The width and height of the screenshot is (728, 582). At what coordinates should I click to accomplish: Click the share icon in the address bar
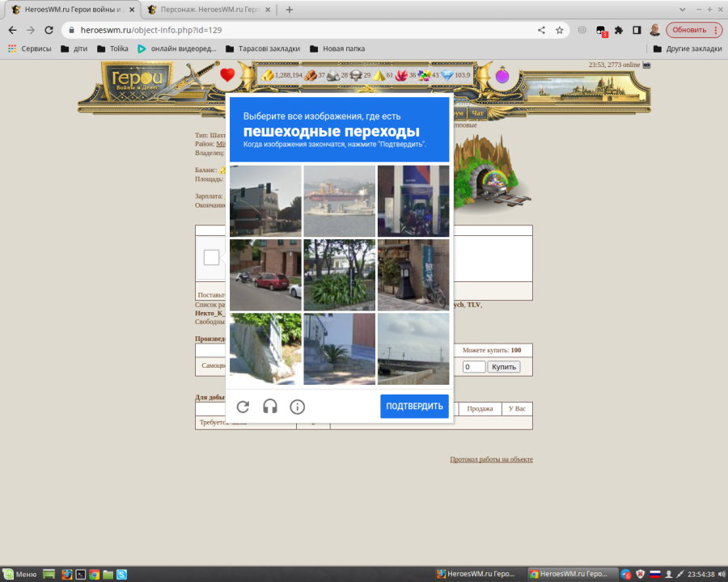(x=541, y=30)
